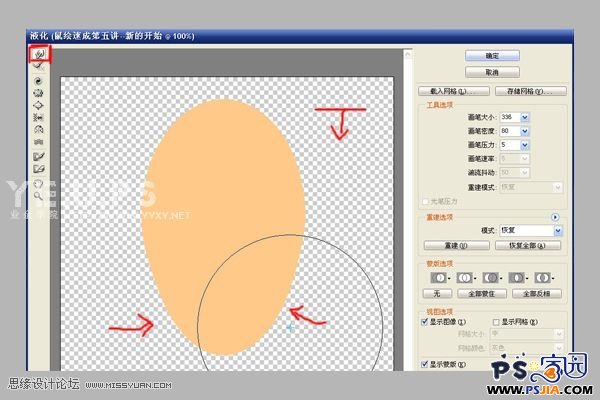Select the Reconstruct tool
Viewport: 600px width, 400px height.
pos(39,66)
